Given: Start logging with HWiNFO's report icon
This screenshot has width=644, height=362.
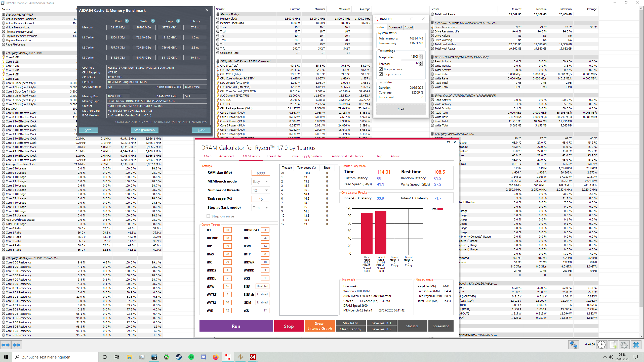Looking at the screenshot, I should (x=613, y=345).
